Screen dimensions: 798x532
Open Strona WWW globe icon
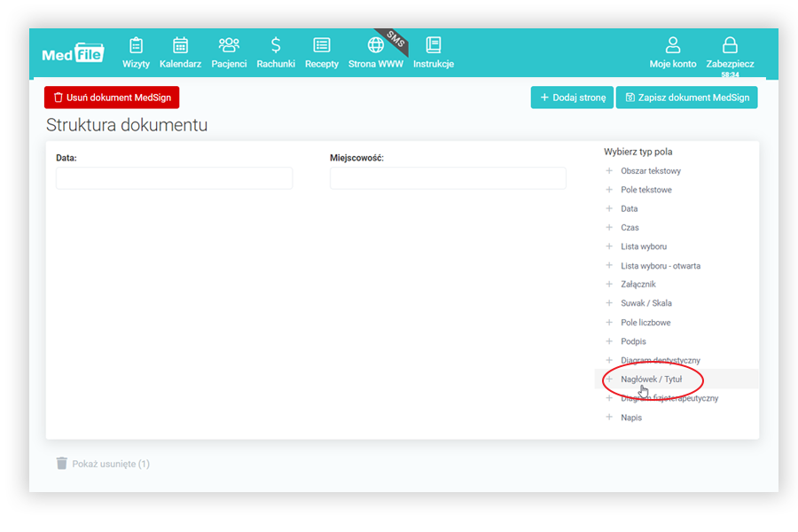tap(376, 45)
